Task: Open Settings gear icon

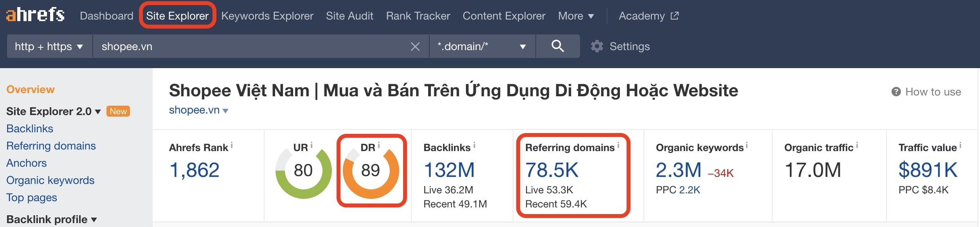Action: coord(597,46)
